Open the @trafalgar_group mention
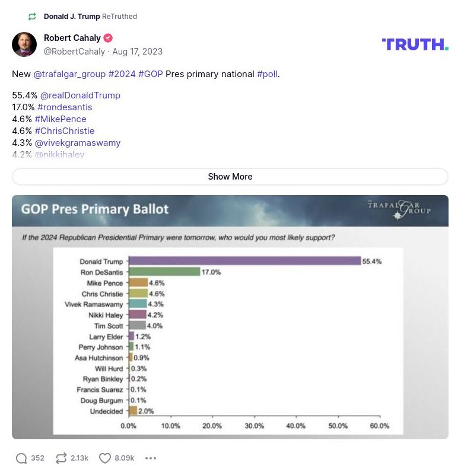This screenshot has height=476, width=461. tap(69, 74)
